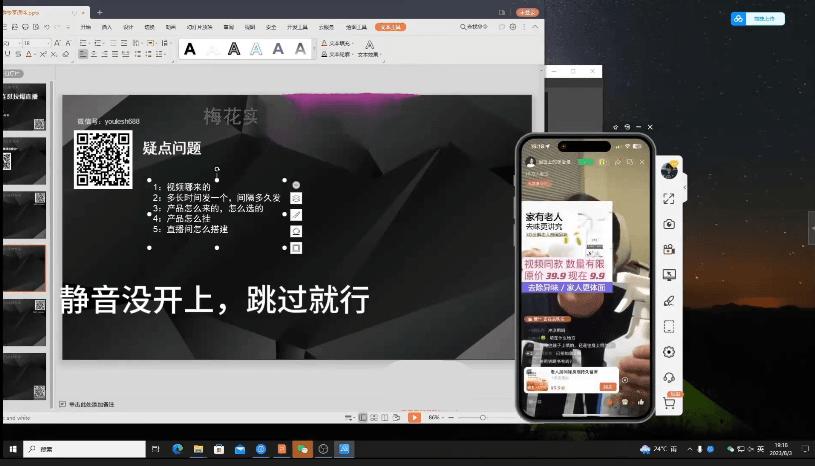The height and width of the screenshot is (466, 815).
Task: Click the headset support icon
Action: click(x=669, y=377)
